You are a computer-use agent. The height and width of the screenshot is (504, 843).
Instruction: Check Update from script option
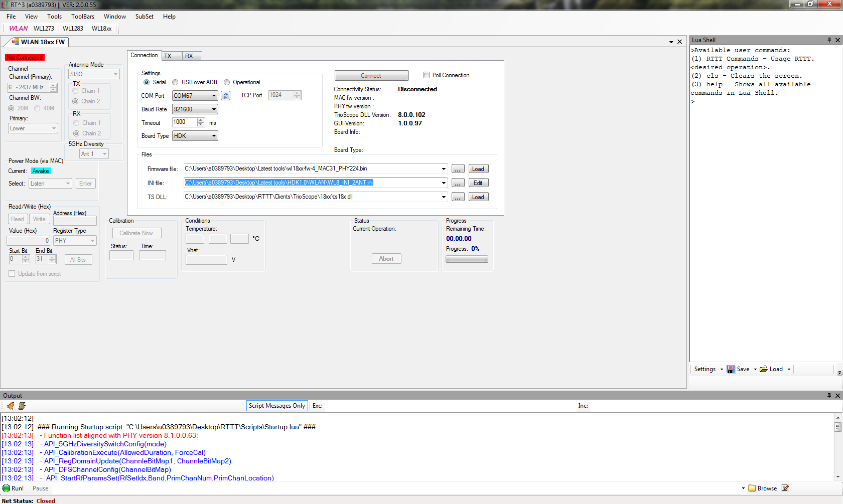click(x=12, y=273)
